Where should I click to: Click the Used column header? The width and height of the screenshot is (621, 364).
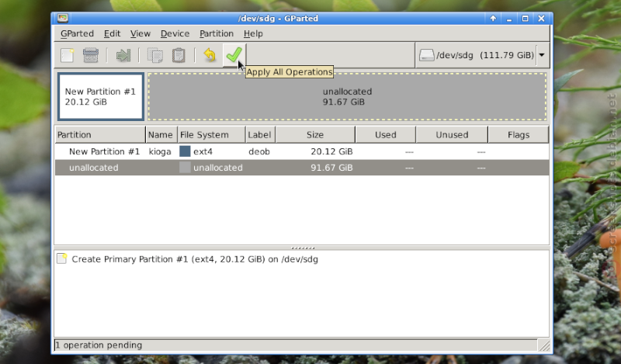(385, 135)
